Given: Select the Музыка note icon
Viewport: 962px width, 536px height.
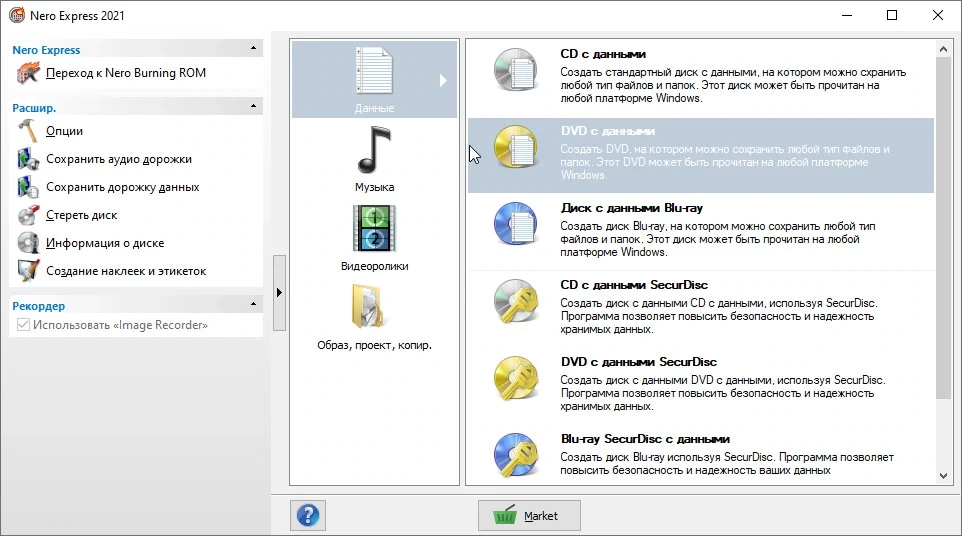Looking at the screenshot, I should [374, 150].
